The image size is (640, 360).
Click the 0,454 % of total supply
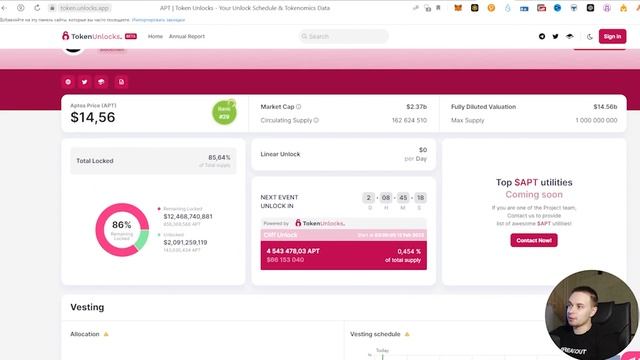[403, 256]
